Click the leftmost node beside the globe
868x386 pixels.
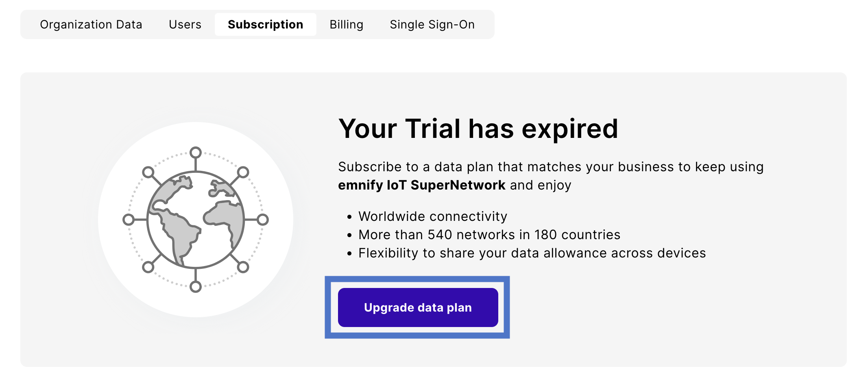129,220
